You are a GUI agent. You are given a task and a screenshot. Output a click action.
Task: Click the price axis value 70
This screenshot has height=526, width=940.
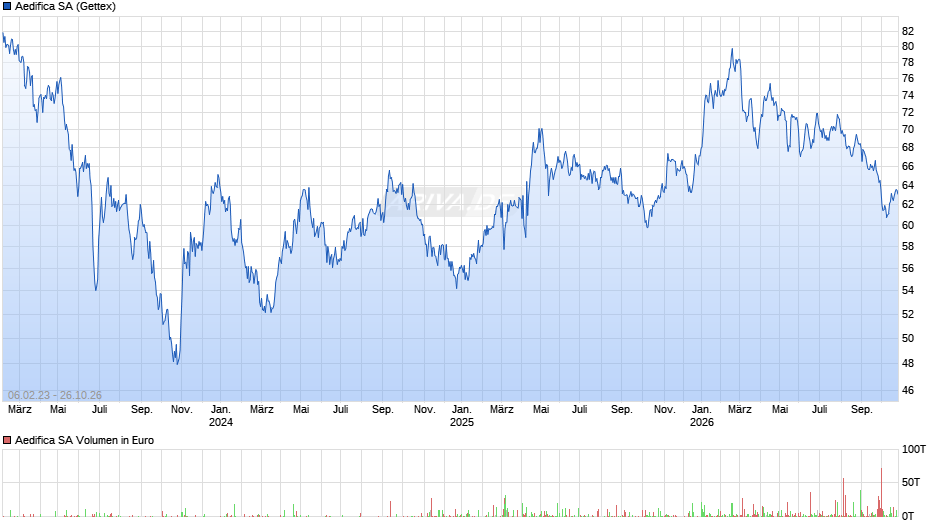pyautogui.click(x=908, y=130)
